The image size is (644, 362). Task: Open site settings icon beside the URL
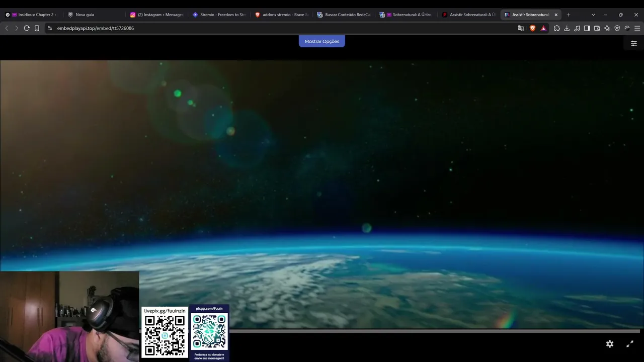[50, 28]
